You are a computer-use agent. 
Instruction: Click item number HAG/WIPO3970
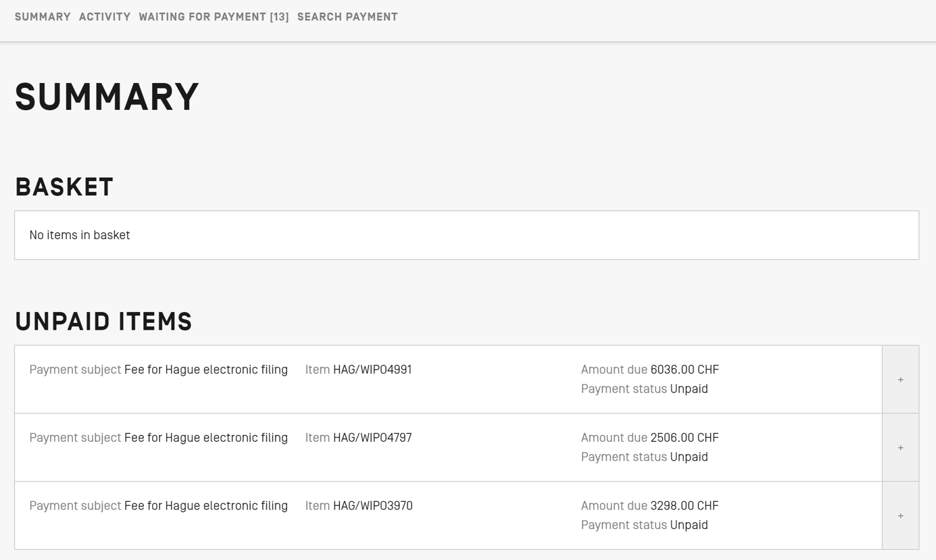(372, 506)
